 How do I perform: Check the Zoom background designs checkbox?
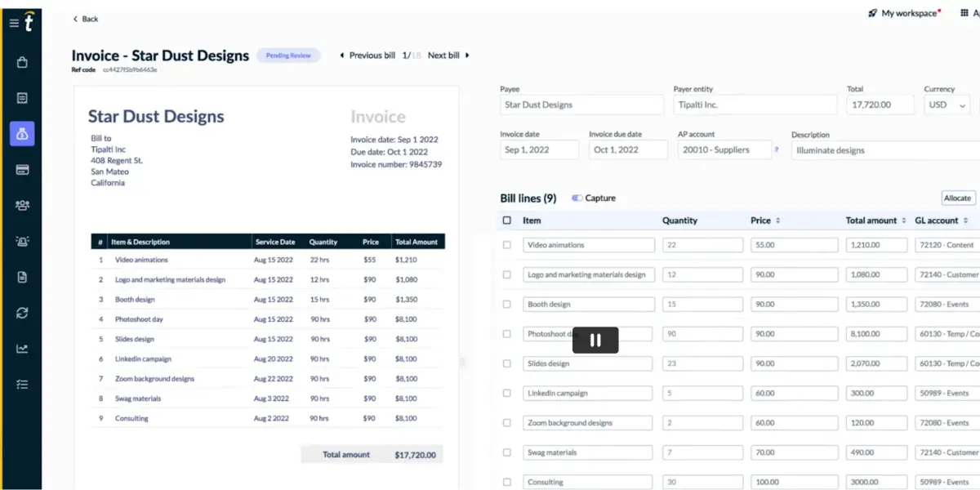tap(507, 423)
